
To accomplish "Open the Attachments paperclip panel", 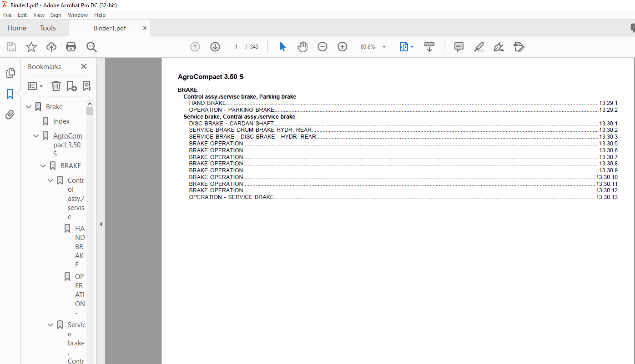I will [10, 115].
